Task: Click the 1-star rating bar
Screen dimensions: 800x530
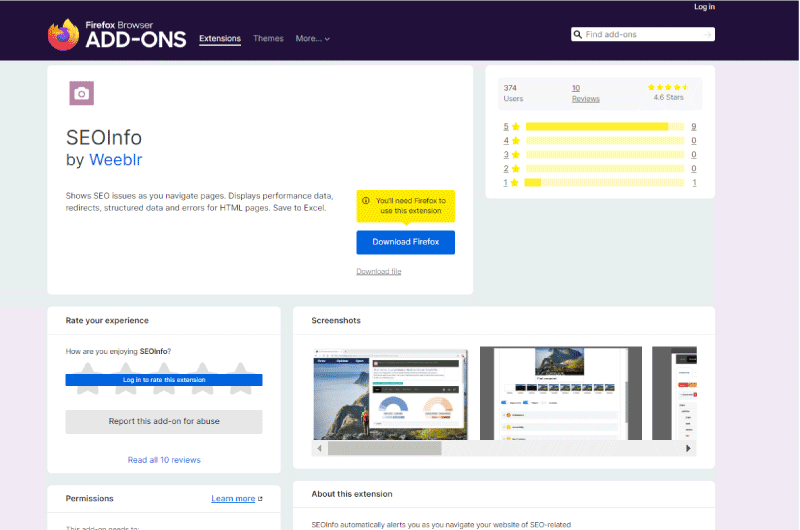Action: click(x=605, y=183)
